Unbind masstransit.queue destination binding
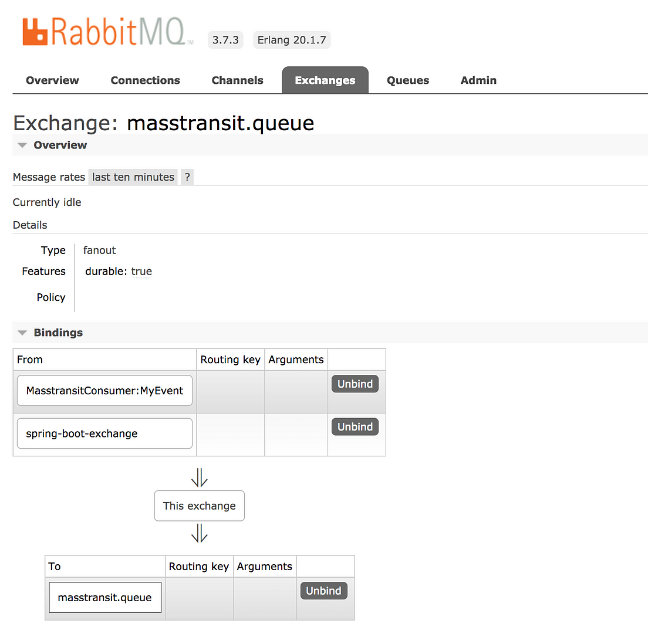This screenshot has height=644, width=648. [323, 591]
